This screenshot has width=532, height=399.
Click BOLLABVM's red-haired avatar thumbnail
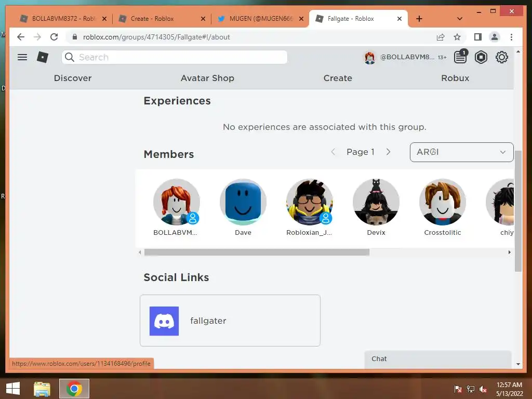click(177, 202)
